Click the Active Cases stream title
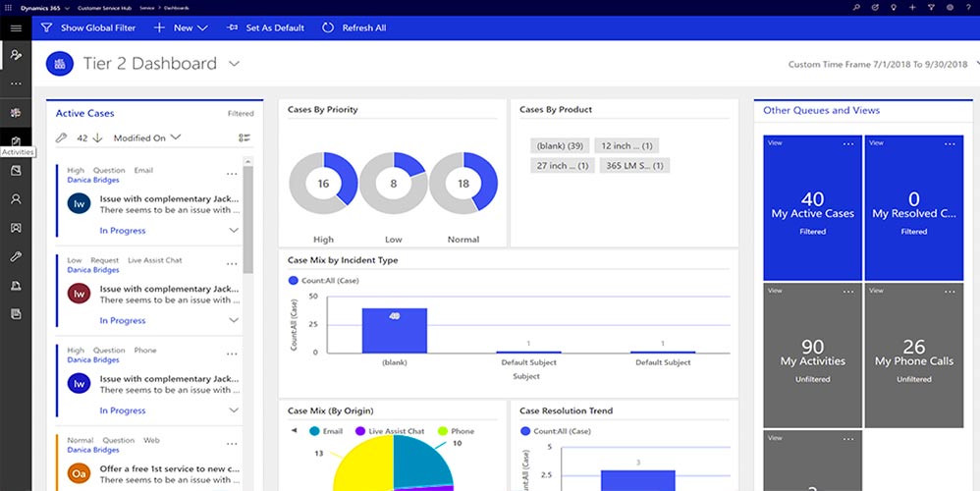This screenshot has width=980, height=491. click(x=85, y=113)
